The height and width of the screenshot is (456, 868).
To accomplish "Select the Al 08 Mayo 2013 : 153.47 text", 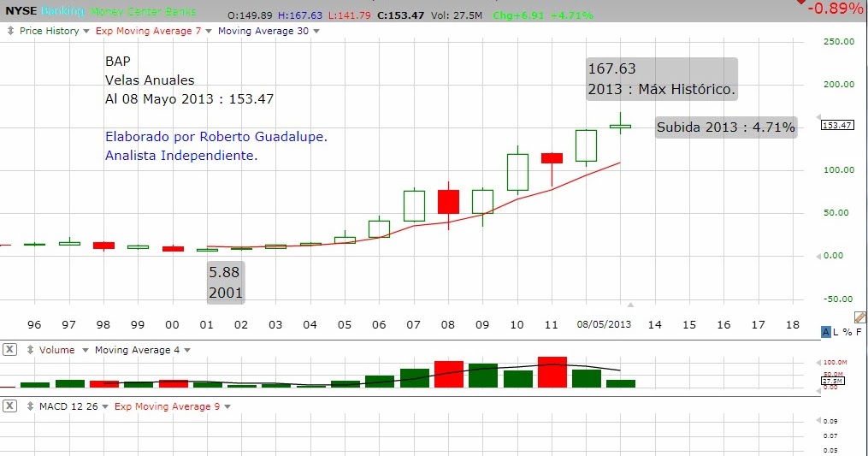I will (189, 99).
